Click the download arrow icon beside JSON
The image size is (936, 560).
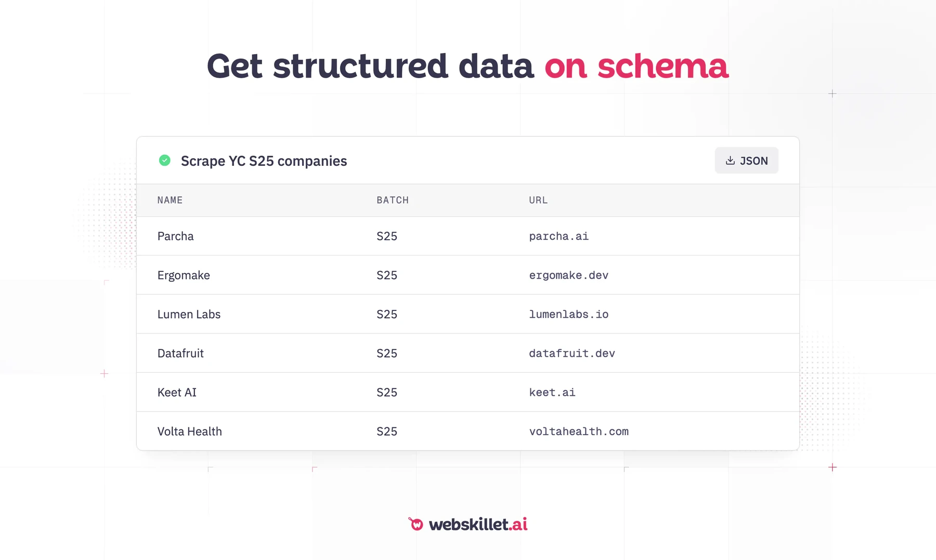click(x=730, y=161)
